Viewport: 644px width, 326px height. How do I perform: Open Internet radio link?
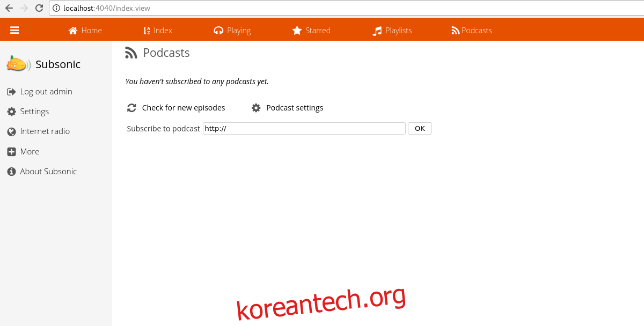point(45,131)
